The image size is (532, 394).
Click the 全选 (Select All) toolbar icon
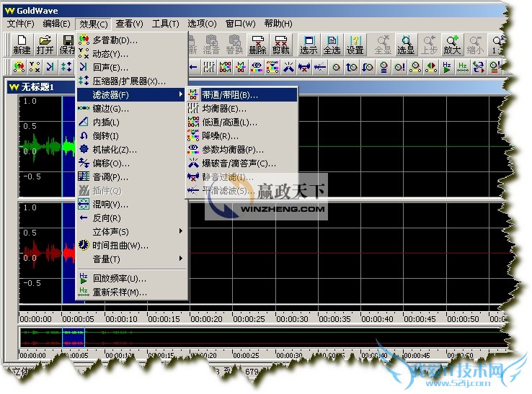point(332,44)
